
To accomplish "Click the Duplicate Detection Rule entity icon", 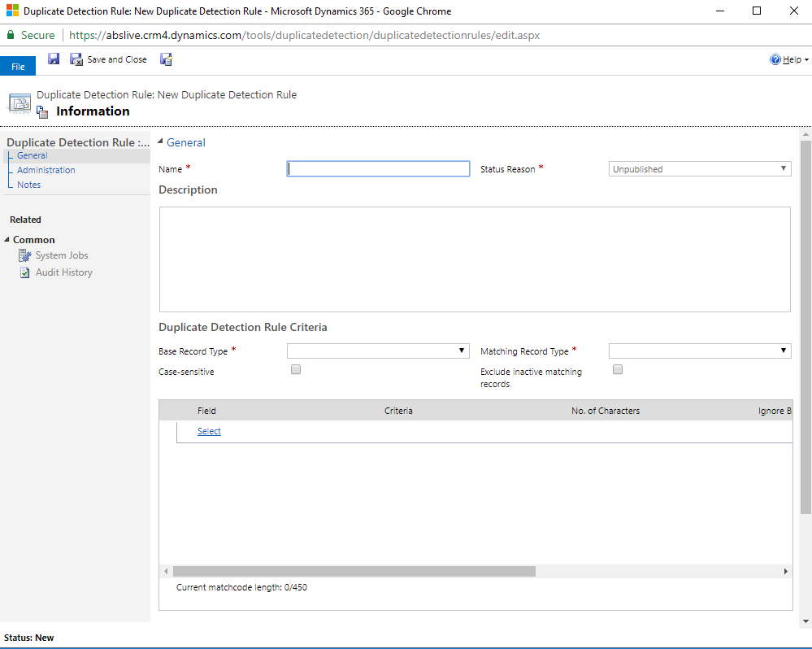I will pyautogui.click(x=20, y=103).
